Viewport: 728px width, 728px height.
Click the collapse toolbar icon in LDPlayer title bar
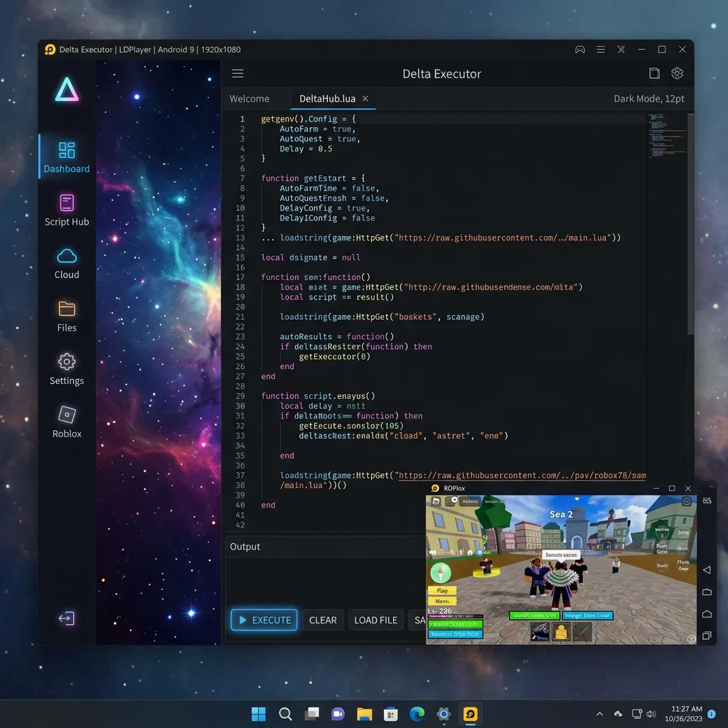pos(621,49)
